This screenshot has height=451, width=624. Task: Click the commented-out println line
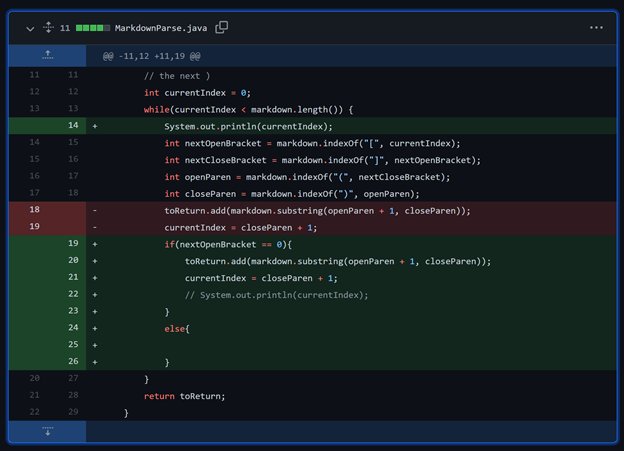[277, 295]
